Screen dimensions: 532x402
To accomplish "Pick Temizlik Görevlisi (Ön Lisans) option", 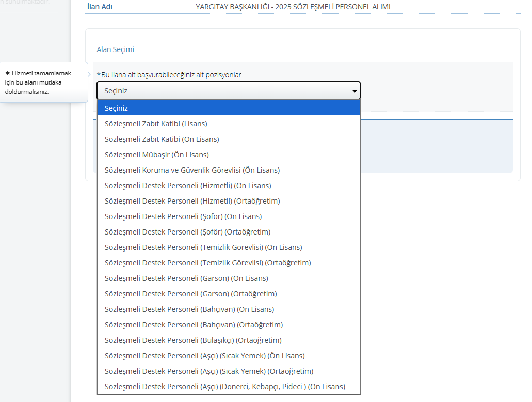I will (229, 247).
